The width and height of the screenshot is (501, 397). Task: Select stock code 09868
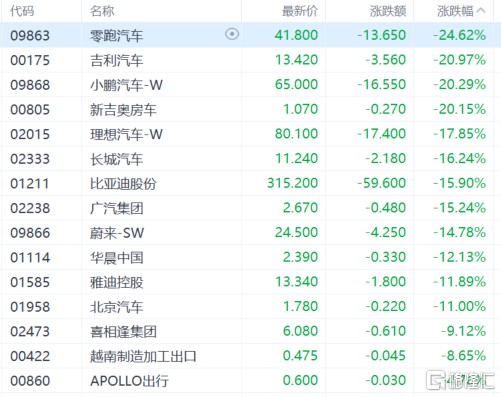coord(30,85)
